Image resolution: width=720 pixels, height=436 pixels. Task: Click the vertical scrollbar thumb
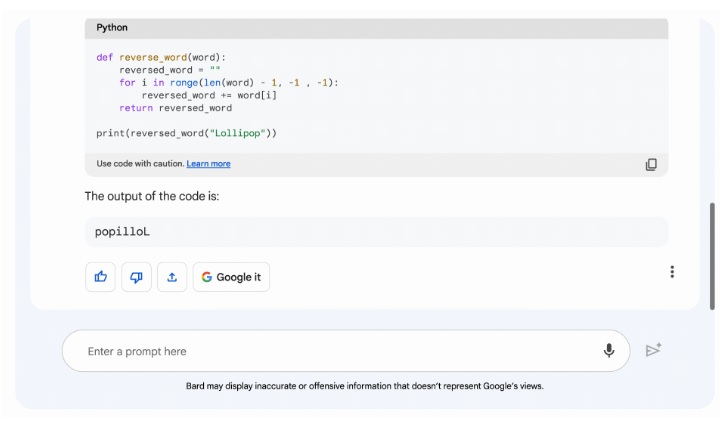[x=712, y=255]
